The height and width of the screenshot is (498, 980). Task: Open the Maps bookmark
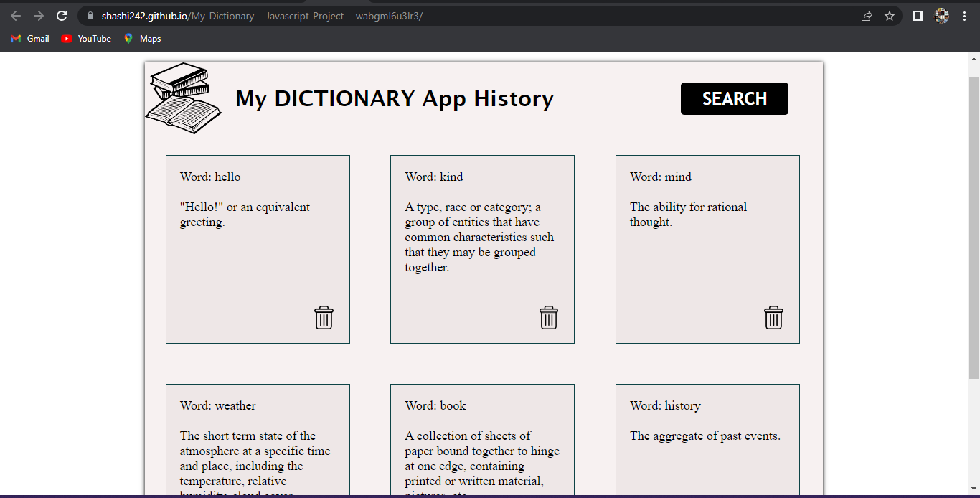[142, 39]
